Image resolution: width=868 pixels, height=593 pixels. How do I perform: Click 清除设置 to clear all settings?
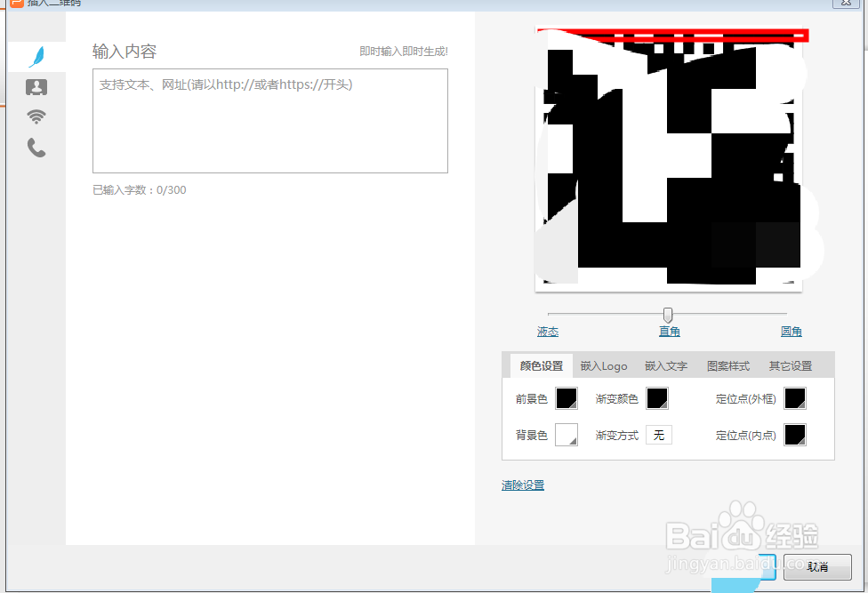coord(522,485)
